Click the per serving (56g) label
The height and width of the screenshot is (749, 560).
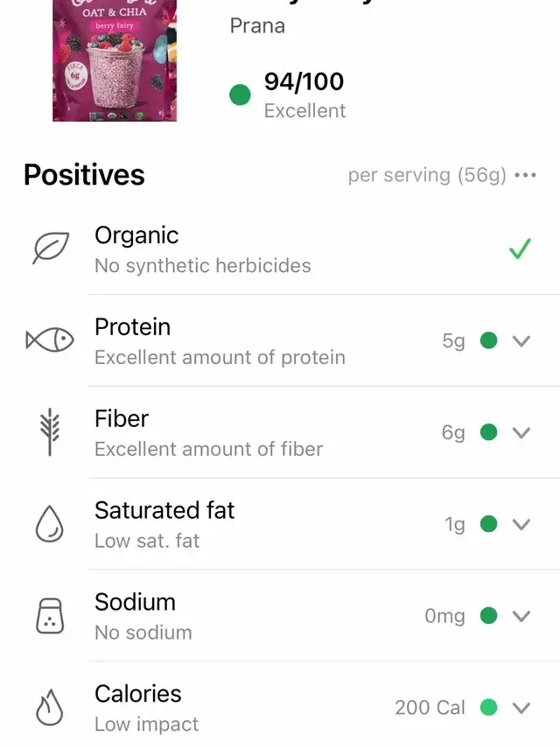427,175
